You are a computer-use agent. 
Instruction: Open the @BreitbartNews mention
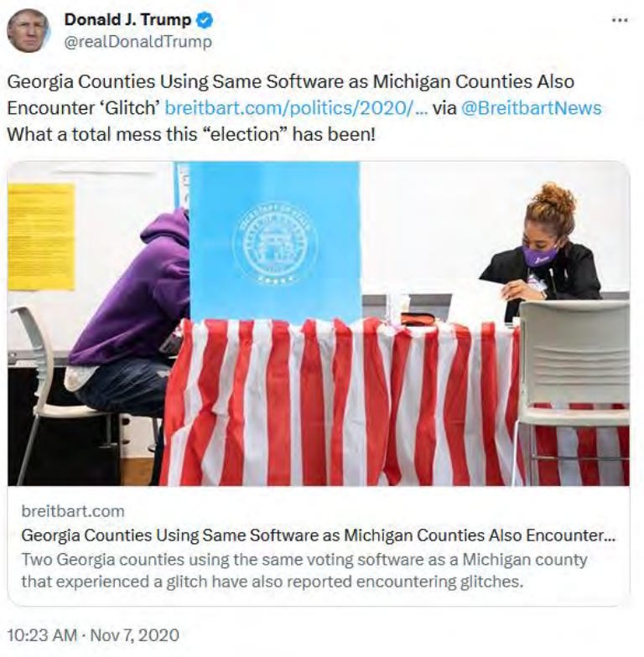coord(532,107)
